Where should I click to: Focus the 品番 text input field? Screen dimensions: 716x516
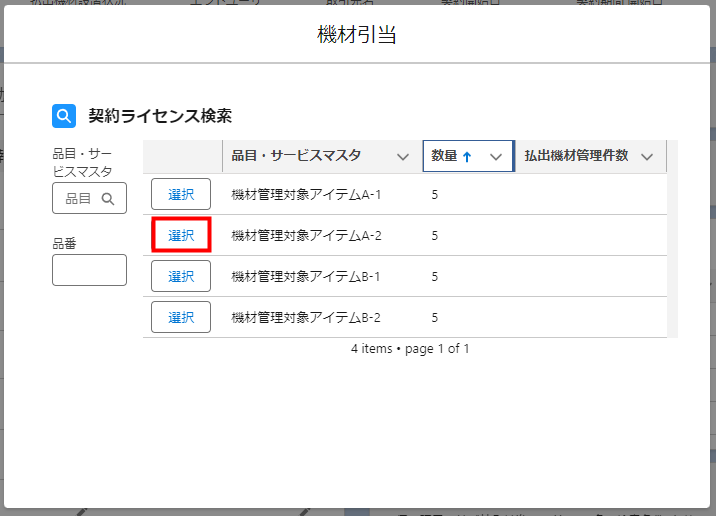[x=89, y=270]
